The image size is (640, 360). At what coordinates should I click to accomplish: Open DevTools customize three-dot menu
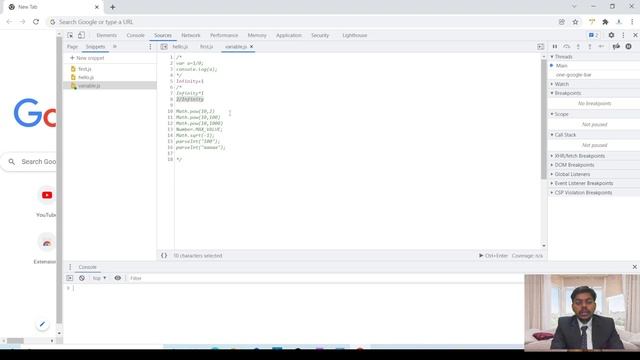coord(623,36)
